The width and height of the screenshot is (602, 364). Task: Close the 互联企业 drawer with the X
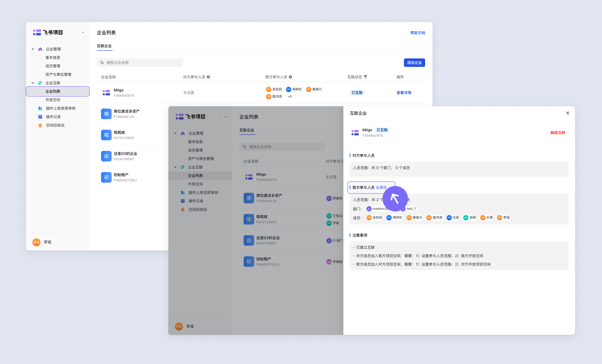click(x=568, y=113)
